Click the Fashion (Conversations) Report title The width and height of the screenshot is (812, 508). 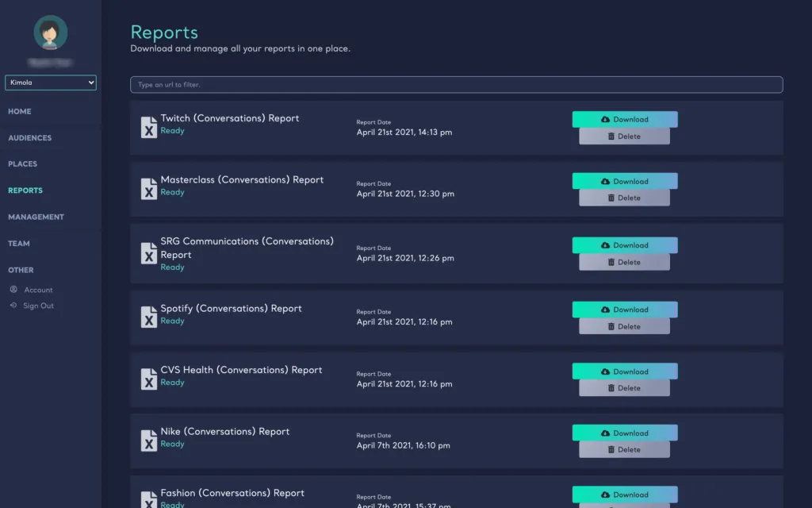click(x=232, y=493)
